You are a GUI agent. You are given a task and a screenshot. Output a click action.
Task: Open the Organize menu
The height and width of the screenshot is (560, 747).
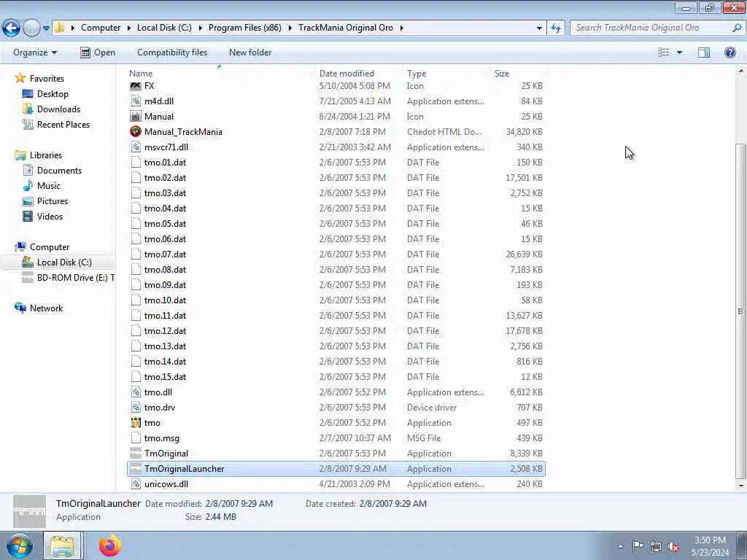coord(35,52)
